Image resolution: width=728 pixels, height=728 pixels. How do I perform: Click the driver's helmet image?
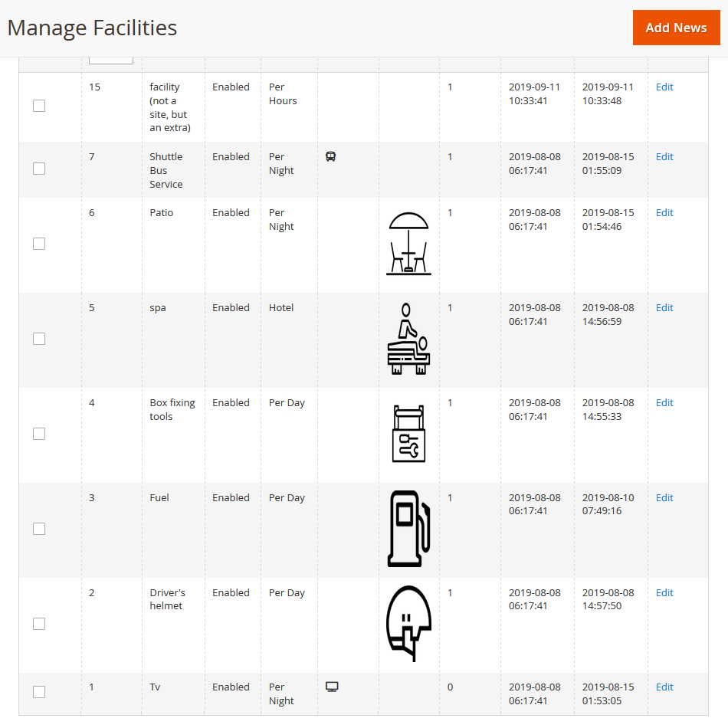(408, 623)
